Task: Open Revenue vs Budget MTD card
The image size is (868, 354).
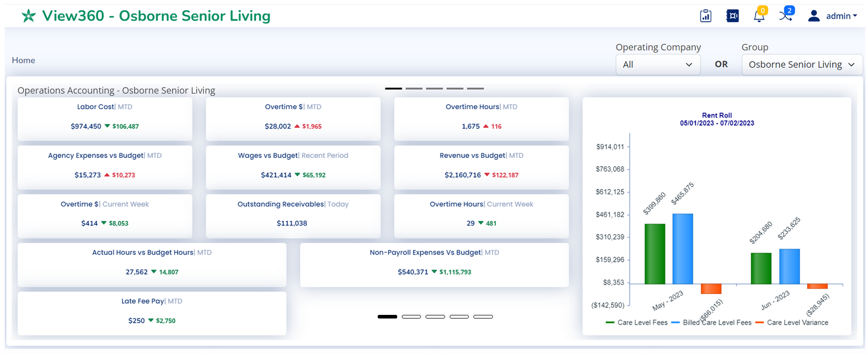Action: pos(482,167)
